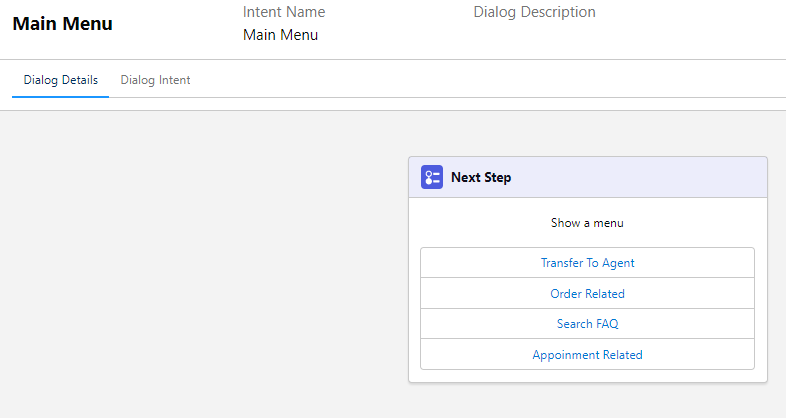
Task: Choose the Search FAQ menu option
Action: coord(587,324)
